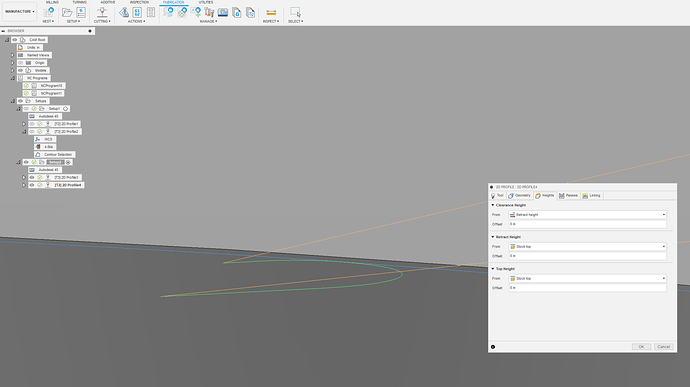The image size is (690, 387).
Task: Click the Measure icon under Inspect
Action: [x=271, y=13]
